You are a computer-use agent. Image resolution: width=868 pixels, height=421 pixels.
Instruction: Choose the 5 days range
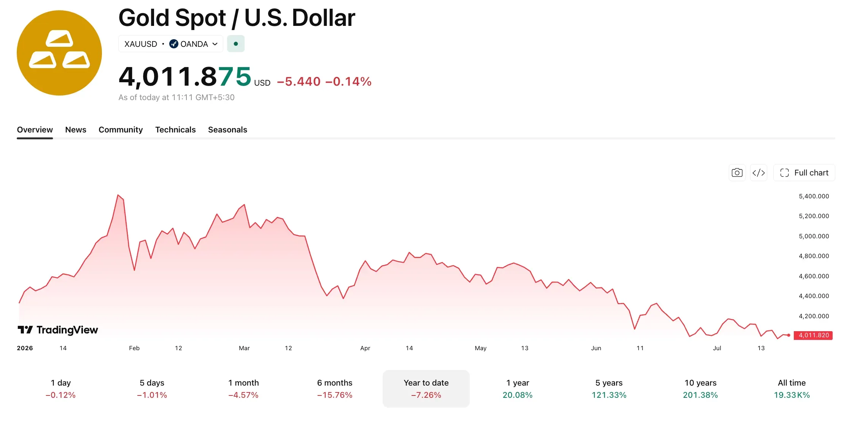pyautogui.click(x=152, y=389)
